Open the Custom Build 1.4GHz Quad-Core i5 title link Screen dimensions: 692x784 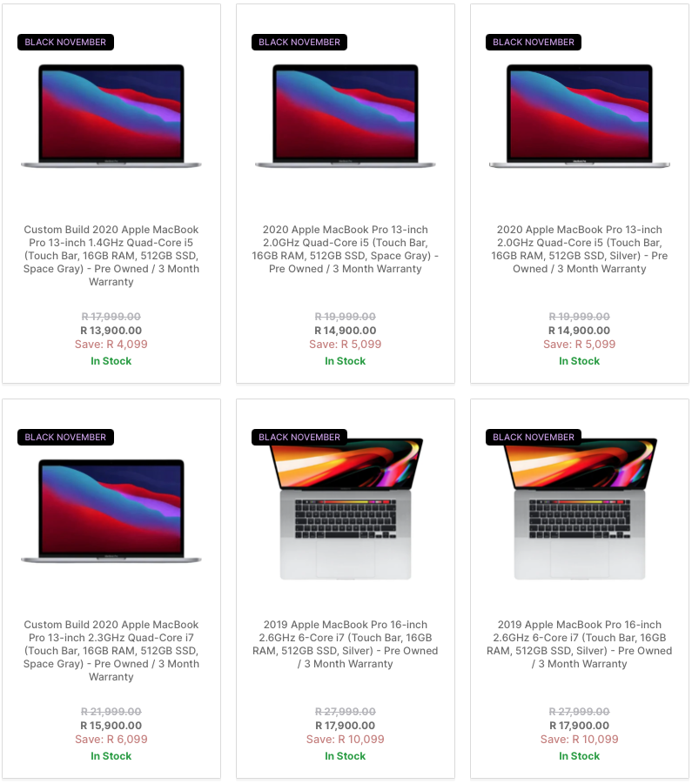coord(111,256)
